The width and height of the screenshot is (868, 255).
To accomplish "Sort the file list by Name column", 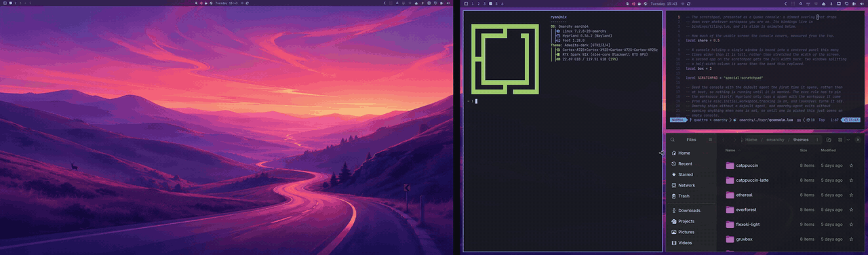I will click(730, 151).
